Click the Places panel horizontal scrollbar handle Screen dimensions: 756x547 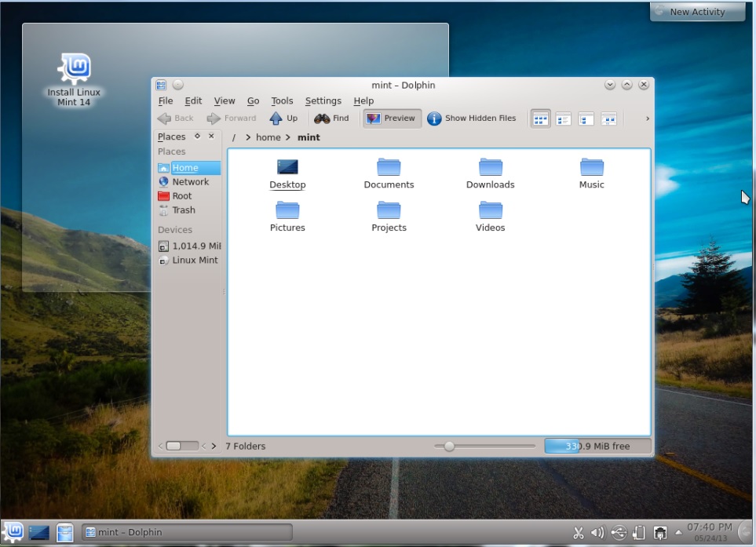(x=173, y=446)
